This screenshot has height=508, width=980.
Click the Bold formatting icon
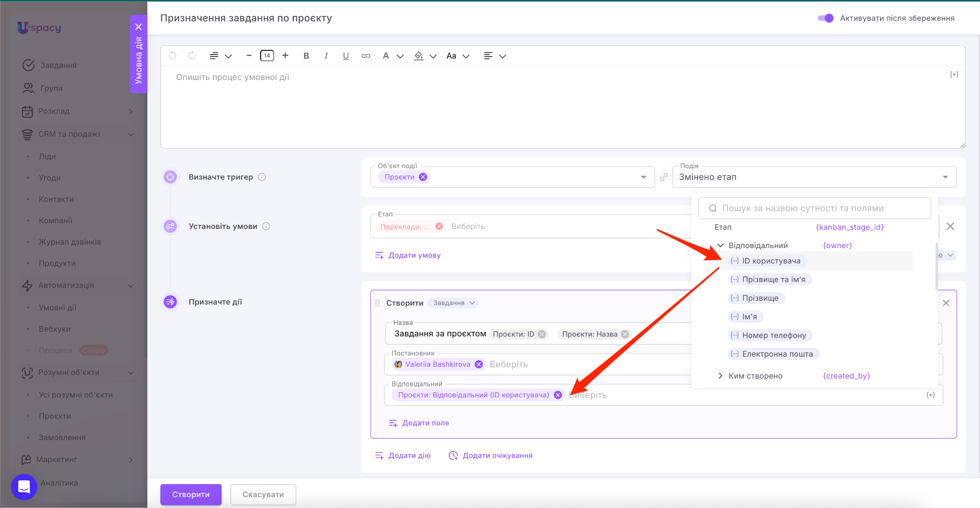pos(306,56)
